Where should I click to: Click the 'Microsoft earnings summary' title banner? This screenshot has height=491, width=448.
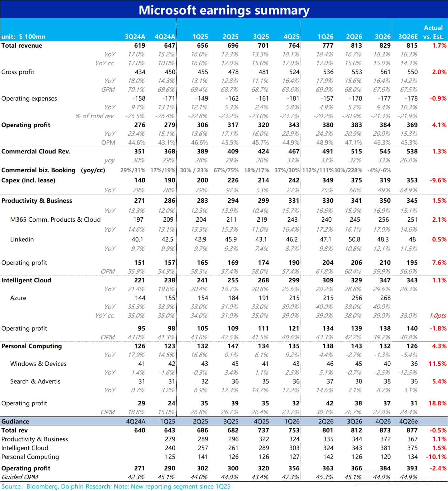tap(224, 10)
